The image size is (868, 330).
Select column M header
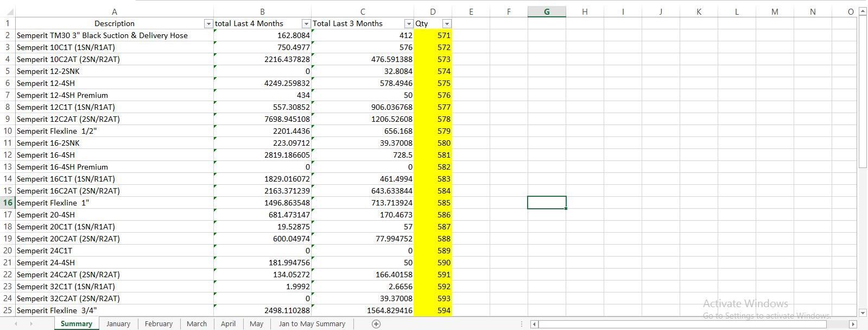point(775,11)
